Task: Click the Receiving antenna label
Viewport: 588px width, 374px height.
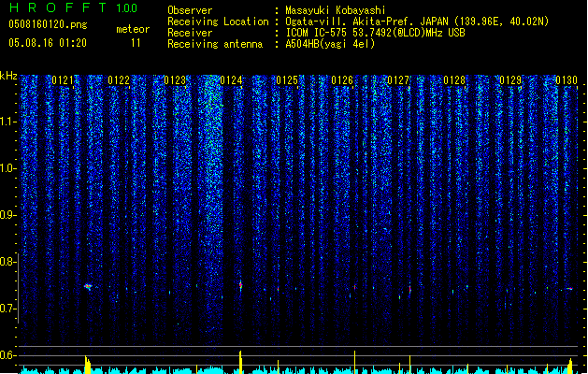Action: [215, 44]
